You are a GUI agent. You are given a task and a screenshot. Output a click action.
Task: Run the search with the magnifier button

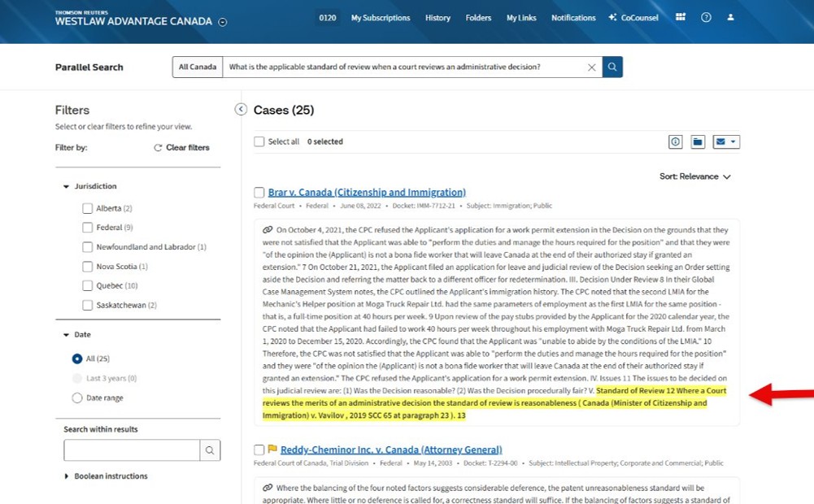tap(612, 67)
